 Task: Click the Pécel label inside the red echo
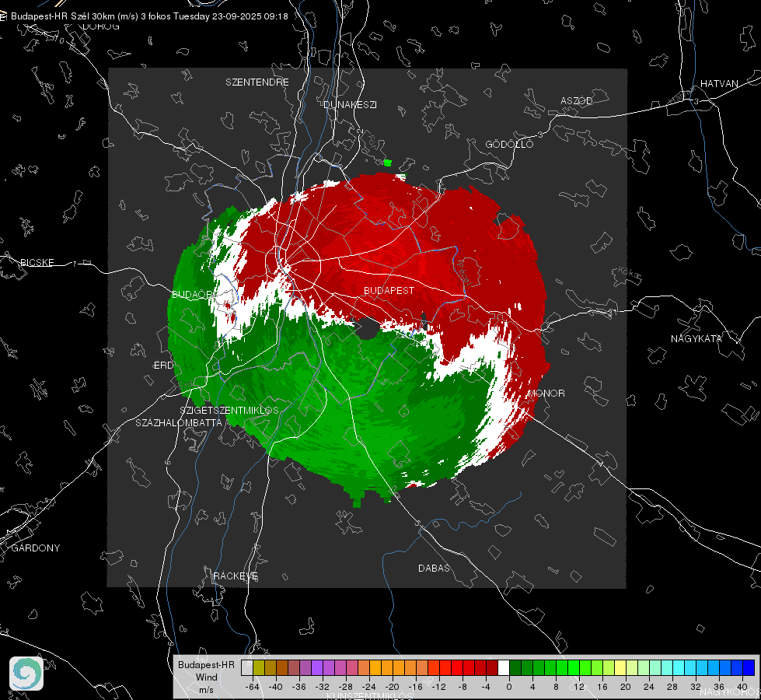(463, 273)
